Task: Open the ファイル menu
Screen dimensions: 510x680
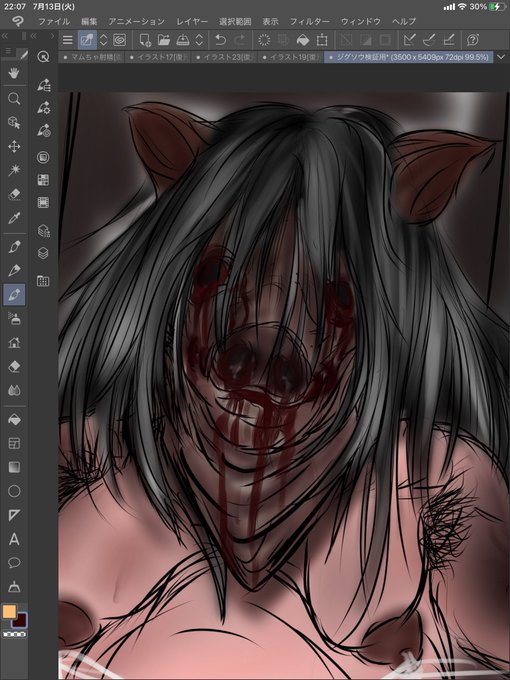Action: pyautogui.click(x=54, y=21)
